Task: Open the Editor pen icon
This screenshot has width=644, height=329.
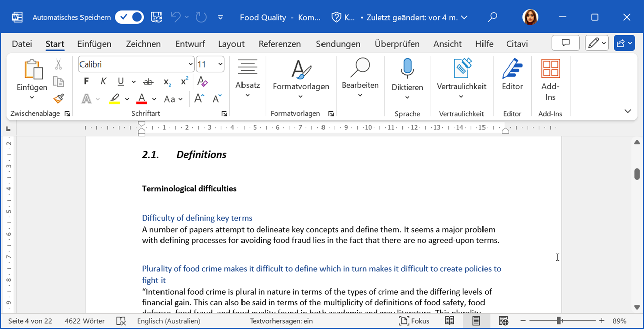Action: [x=512, y=69]
